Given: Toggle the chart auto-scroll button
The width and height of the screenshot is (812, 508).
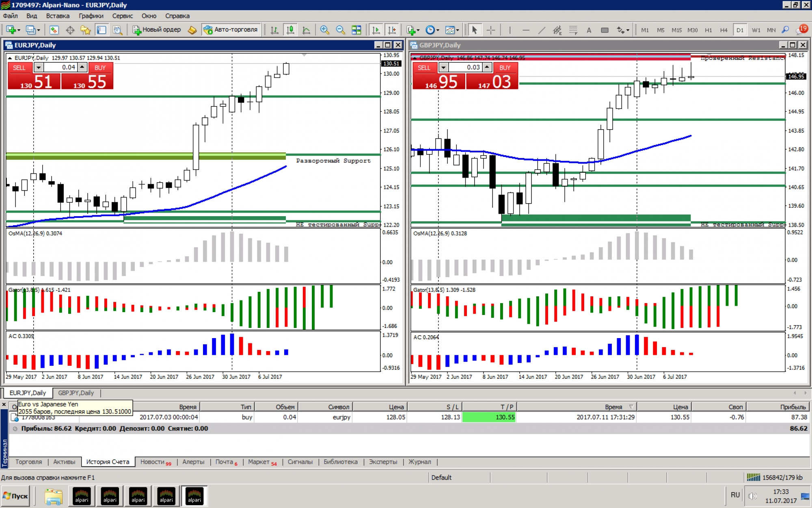Looking at the screenshot, I should click(x=376, y=30).
